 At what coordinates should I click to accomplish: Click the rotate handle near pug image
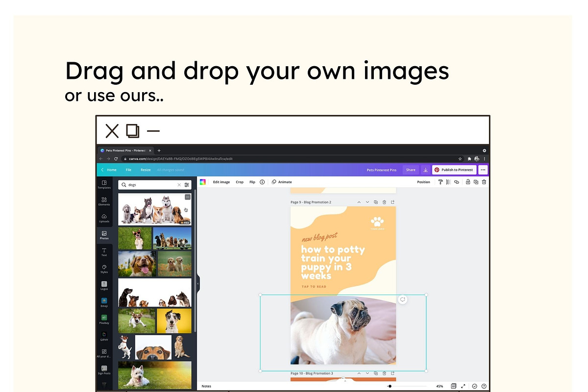[402, 299]
